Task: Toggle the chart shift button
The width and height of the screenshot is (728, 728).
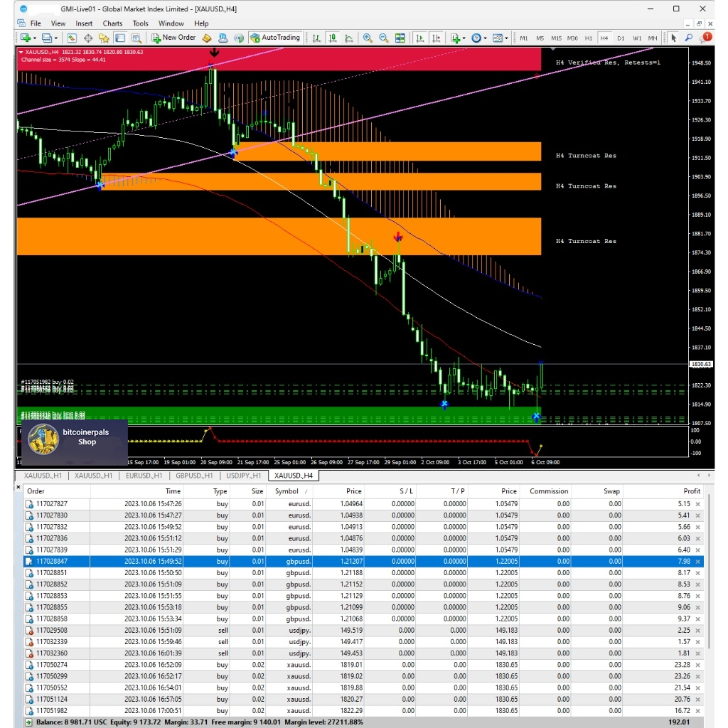Action: click(437, 38)
